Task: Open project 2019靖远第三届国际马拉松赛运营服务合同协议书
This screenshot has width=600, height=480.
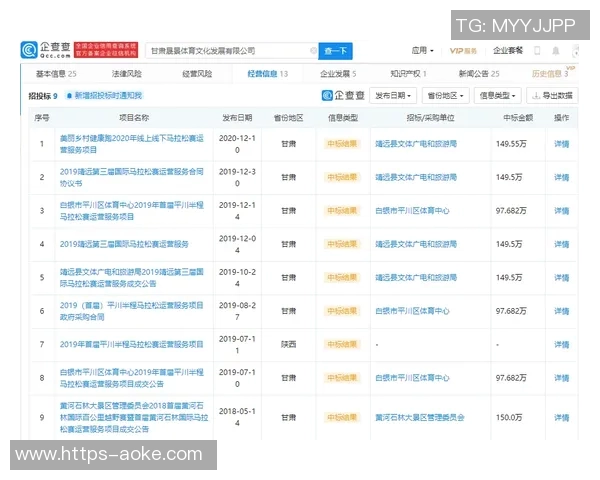Action: coord(132,177)
